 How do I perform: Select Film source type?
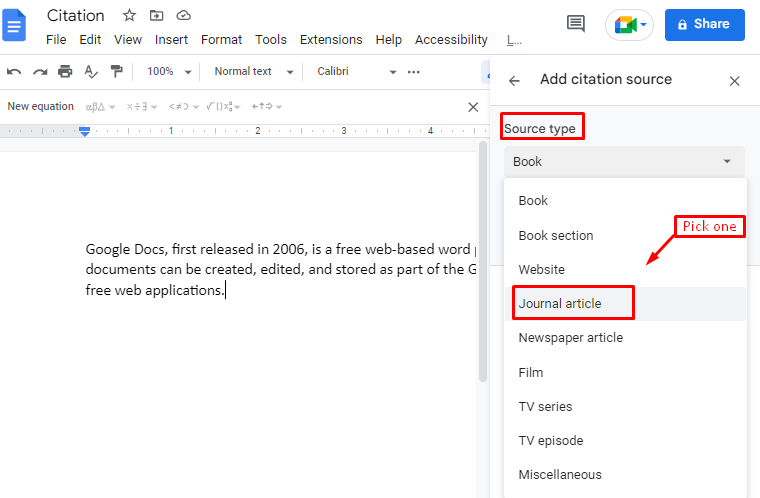click(x=625, y=372)
